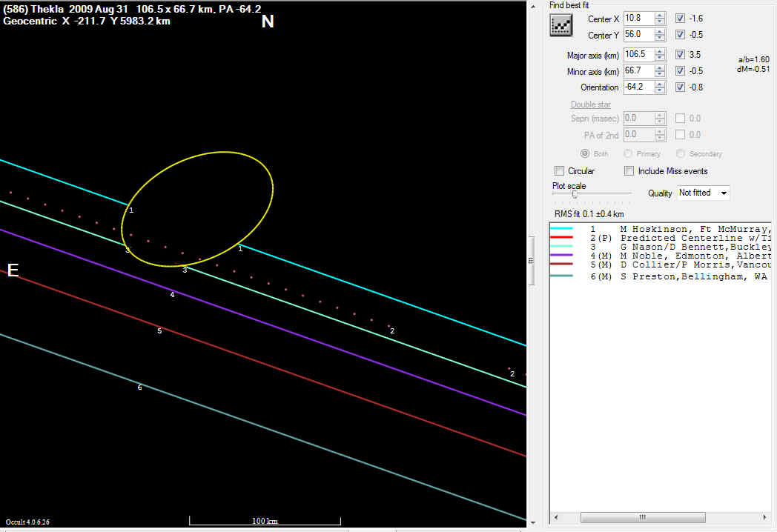Toggle the Sepn (masec) checkbox
The height and width of the screenshot is (532, 777).
(x=681, y=119)
